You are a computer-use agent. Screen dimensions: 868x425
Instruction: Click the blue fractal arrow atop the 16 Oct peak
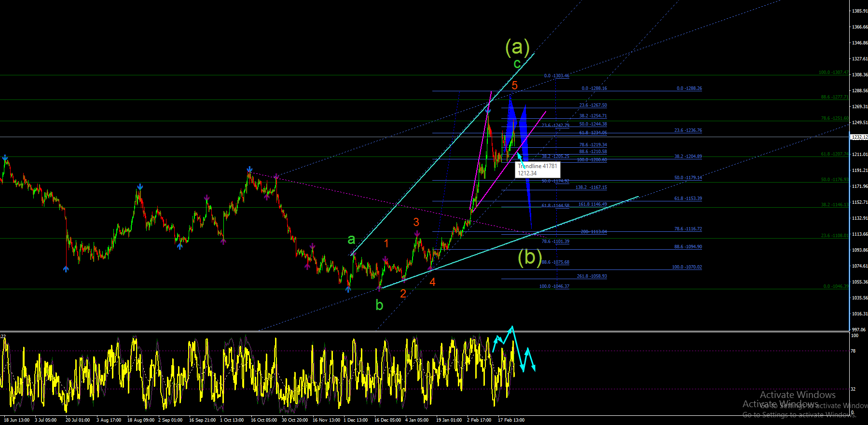tap(249, 169)
